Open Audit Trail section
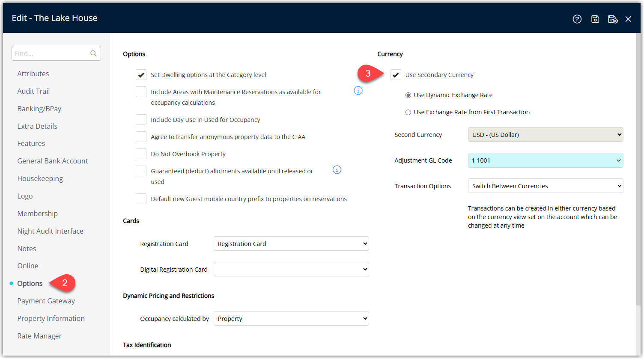This screenshot has height=359, width=644. click(33, 91)
